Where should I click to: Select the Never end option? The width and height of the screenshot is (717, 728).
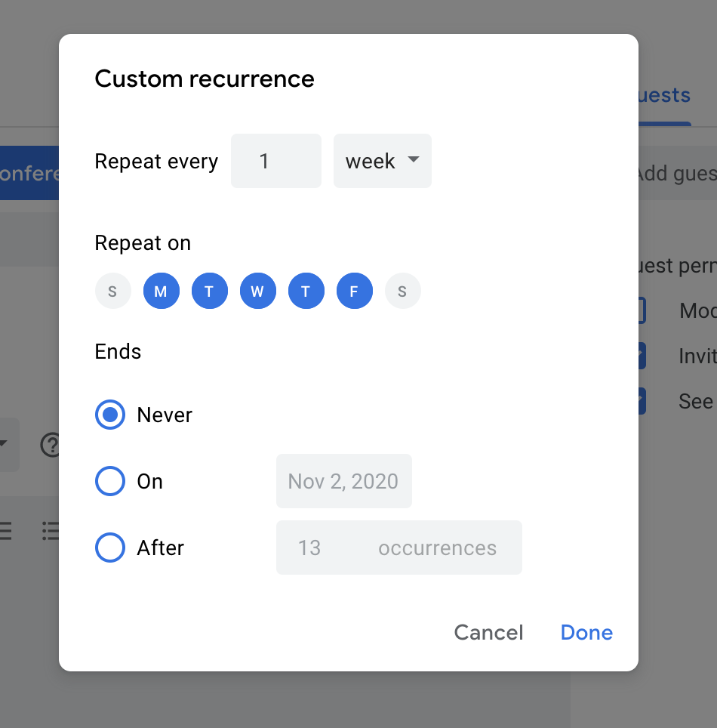click(x=110, y=415)
